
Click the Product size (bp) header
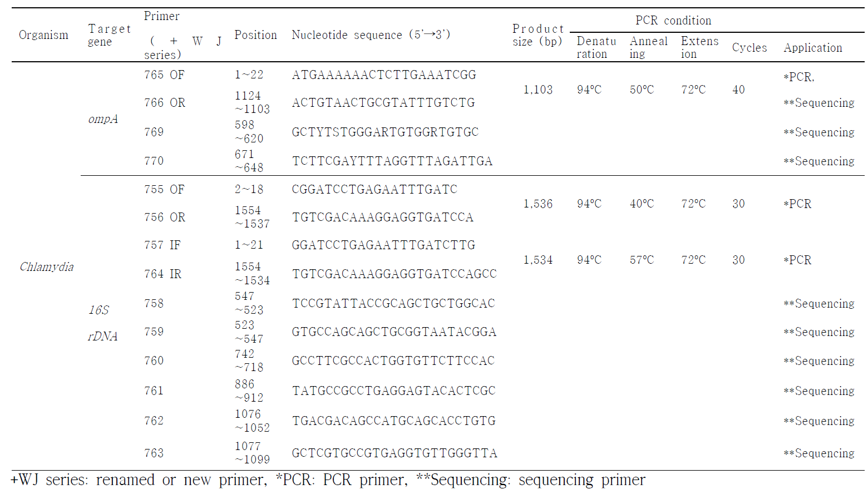538,35
